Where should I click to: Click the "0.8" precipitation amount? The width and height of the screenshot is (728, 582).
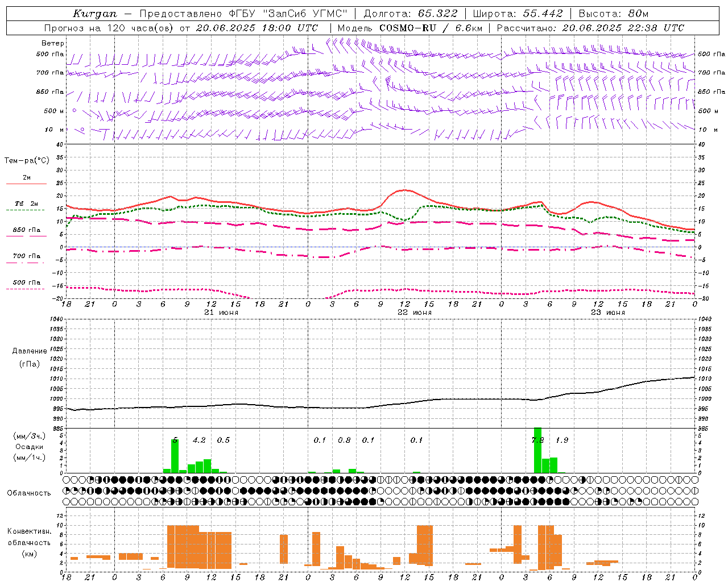(x=344, y=440)
